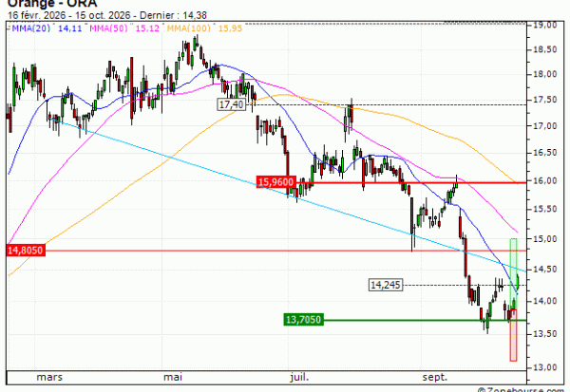The image size is (570, 392).
Task: Click the green target zone rectangle
Action: 514,273
